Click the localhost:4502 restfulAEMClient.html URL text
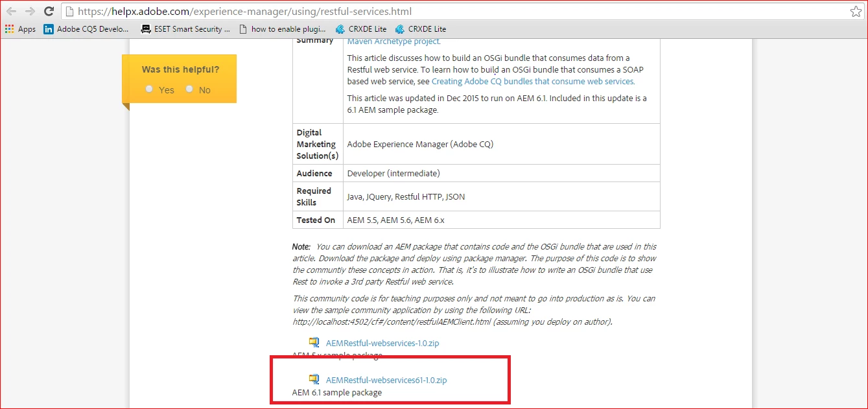 393,322
